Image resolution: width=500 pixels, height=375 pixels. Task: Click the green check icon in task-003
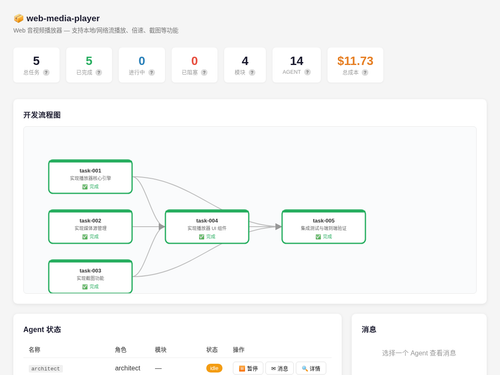click(85, 287)
